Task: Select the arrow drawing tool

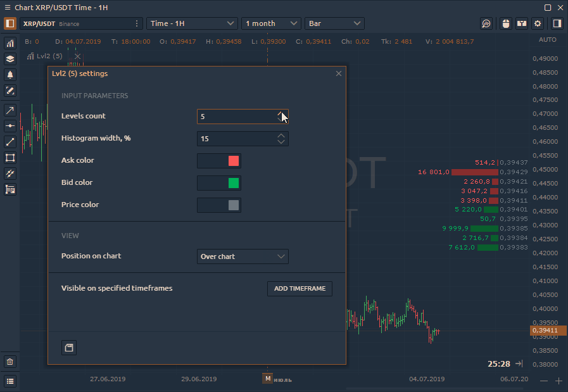Action: 10,110
